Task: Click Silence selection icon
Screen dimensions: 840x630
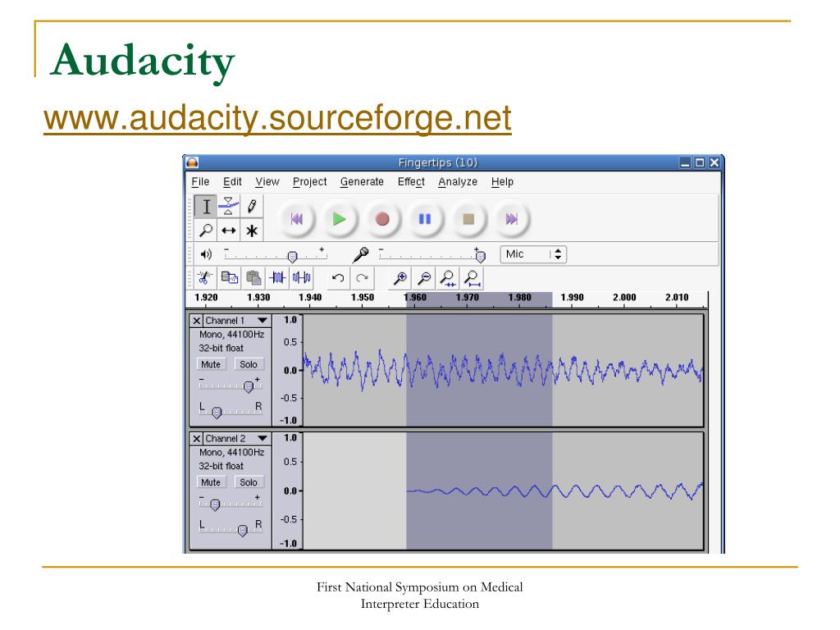Action: pos(302,277)
